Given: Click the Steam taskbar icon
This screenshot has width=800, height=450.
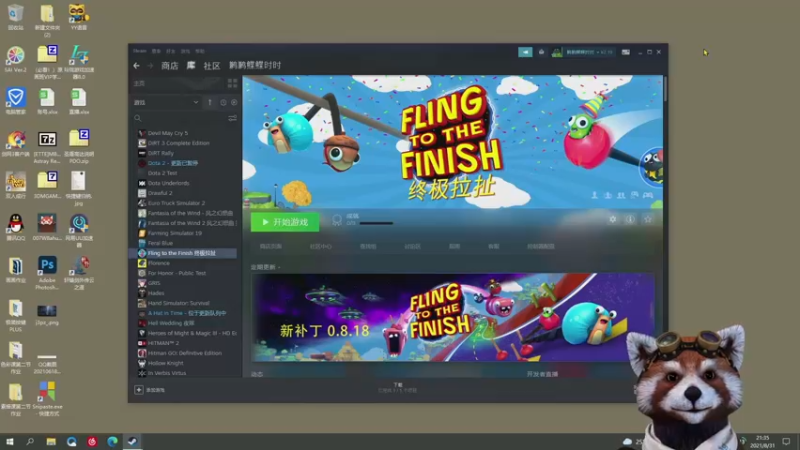Looking at the screenshot, I should pos(133,442).
